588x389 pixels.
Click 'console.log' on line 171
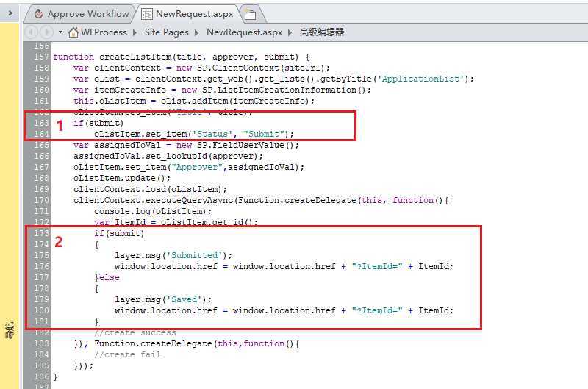[122, 211]
